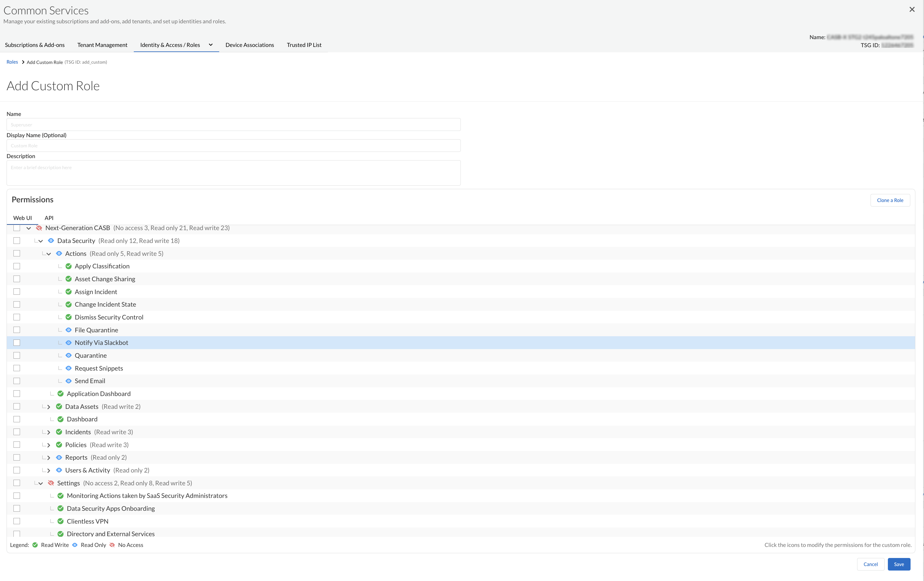The image size is (924, 581).
Task: Click into the role Name input field
Action: click(233, 124)
